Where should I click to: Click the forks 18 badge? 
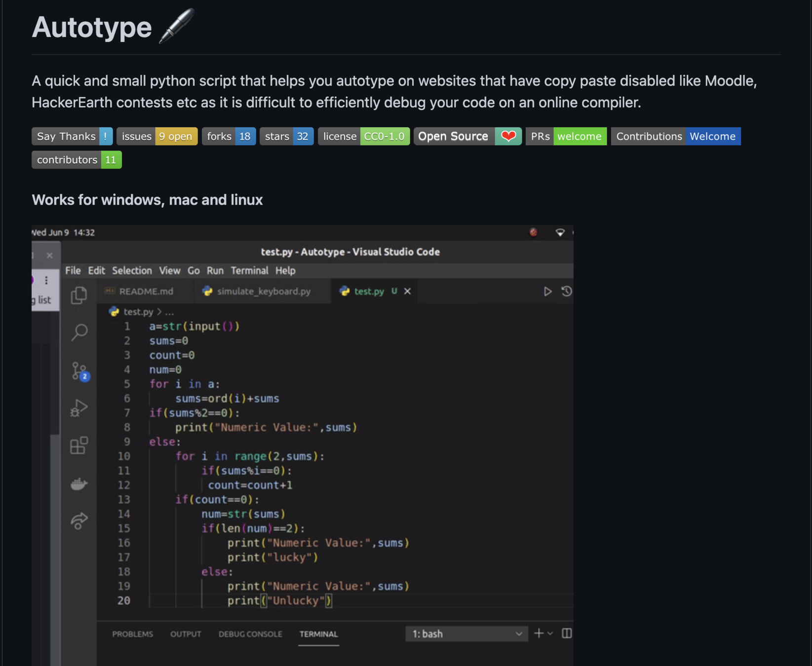(x=229, y=136)
